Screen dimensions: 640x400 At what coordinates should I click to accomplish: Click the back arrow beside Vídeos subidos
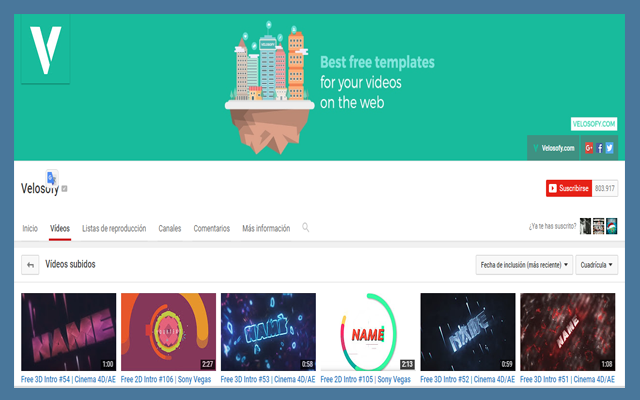click(30, 265)
